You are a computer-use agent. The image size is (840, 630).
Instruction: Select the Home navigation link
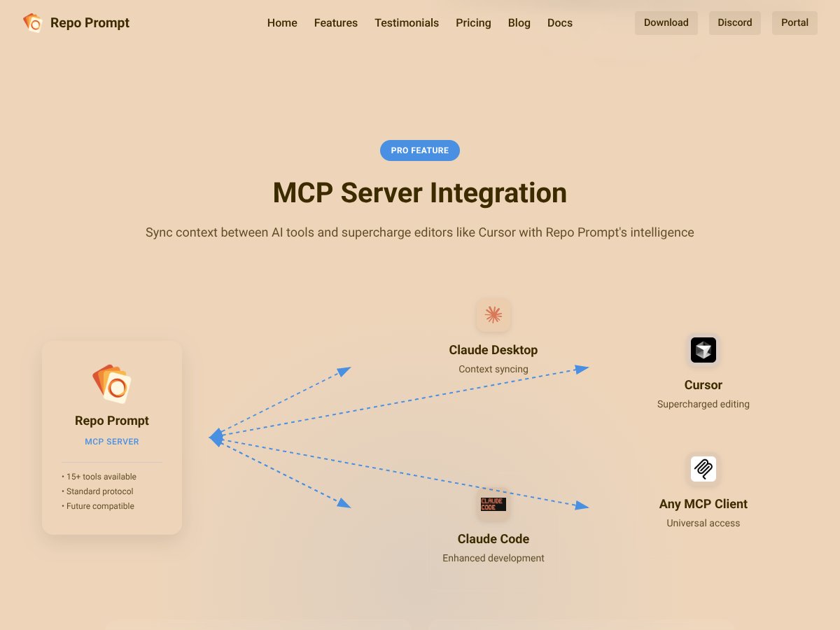point(282,22)
